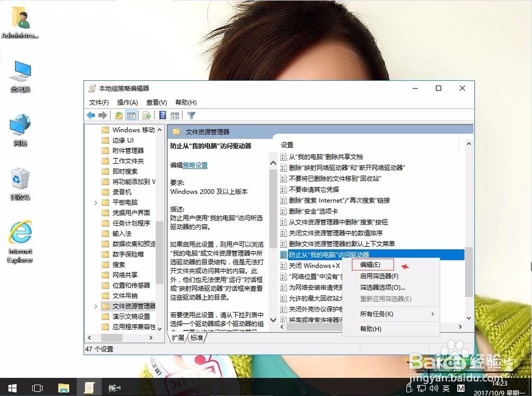Open the Windows Start button
The height and width of the screenshot is (396, 532).
coord(13,388)
